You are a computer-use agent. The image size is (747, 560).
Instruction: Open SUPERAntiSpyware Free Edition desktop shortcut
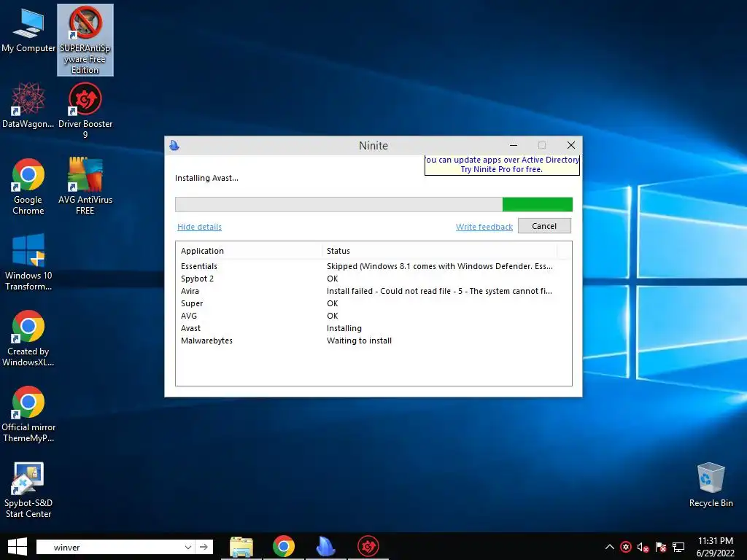(x=85, y=40)
